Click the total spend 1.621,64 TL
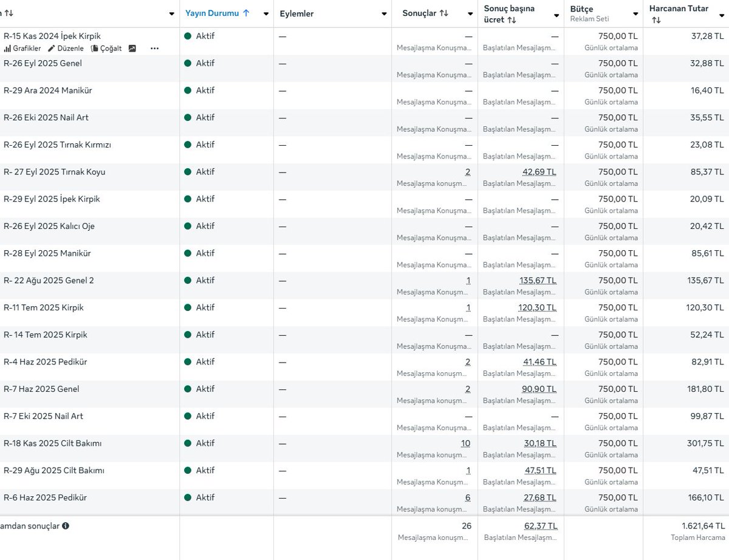The image size is (729, 560). [x=703, y=526]
